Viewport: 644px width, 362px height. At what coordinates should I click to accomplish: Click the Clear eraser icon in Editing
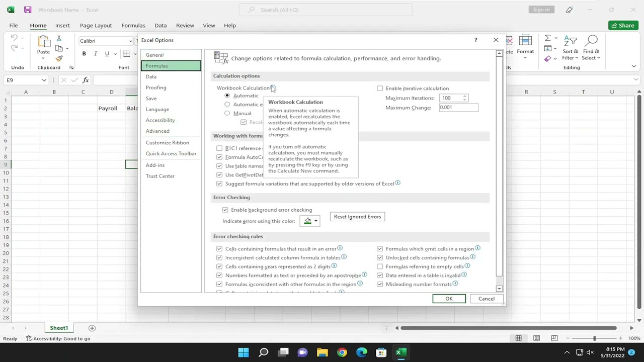tap(547, 59)
